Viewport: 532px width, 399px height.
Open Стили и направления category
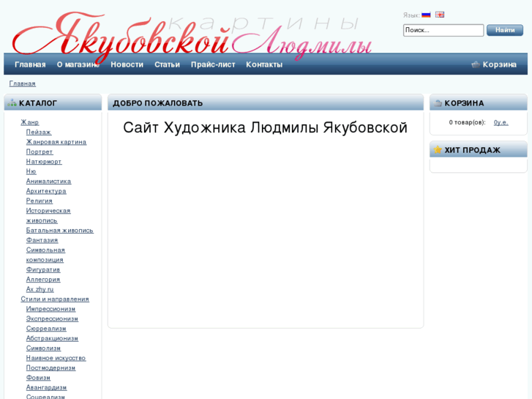pyautogui.click(x=55, y=299)
